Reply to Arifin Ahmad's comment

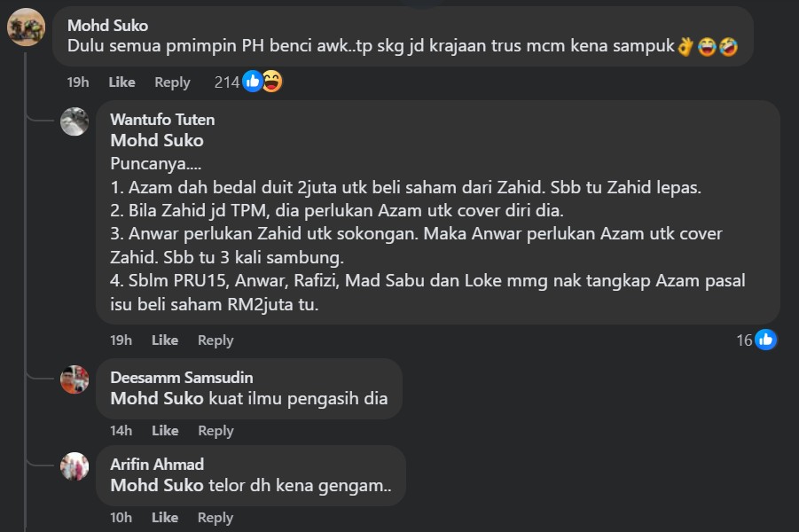tap(215, 517)
